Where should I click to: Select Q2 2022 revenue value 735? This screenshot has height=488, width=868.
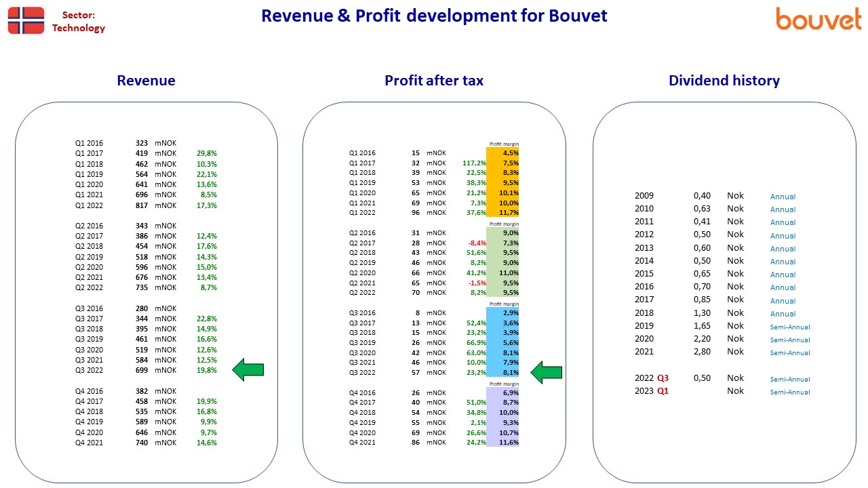coord(141,287)
